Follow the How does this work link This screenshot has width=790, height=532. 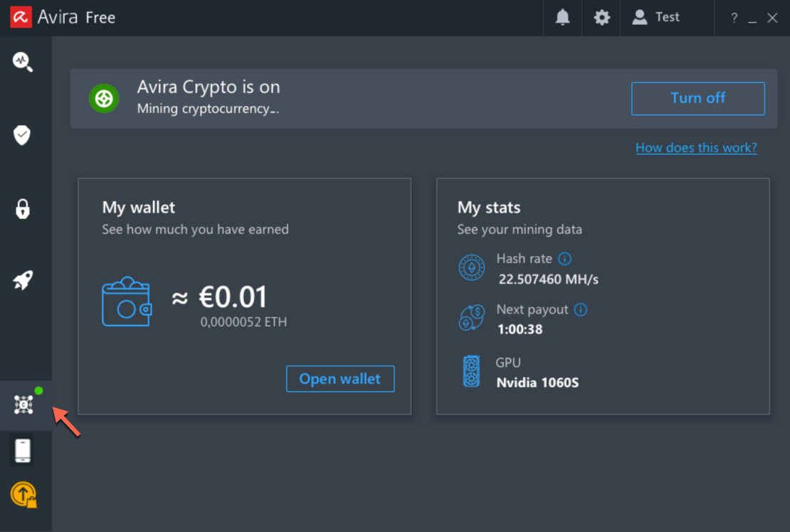click(x=696, y=147)
